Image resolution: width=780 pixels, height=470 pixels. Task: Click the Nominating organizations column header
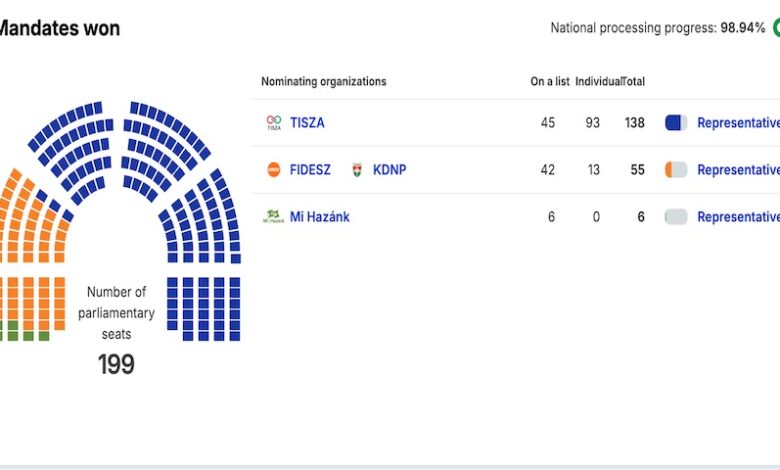tap(323, 82)
